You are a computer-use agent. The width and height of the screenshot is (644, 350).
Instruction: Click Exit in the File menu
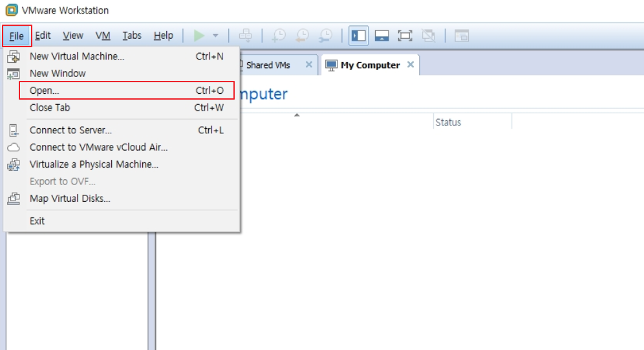(x=122, y=221)
